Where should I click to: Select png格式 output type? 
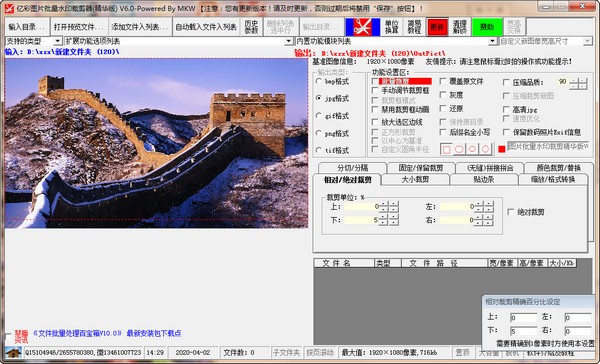332,133
